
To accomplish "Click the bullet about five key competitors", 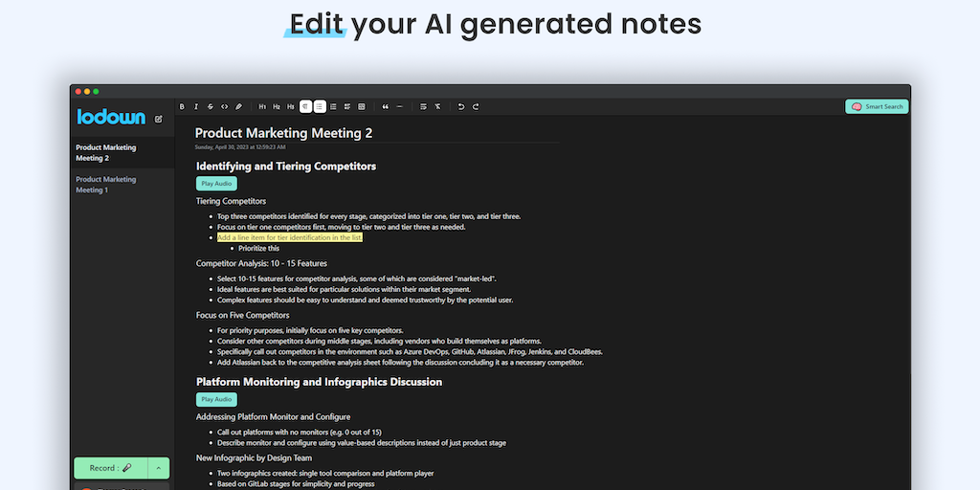I will click(x=310, y=330).
